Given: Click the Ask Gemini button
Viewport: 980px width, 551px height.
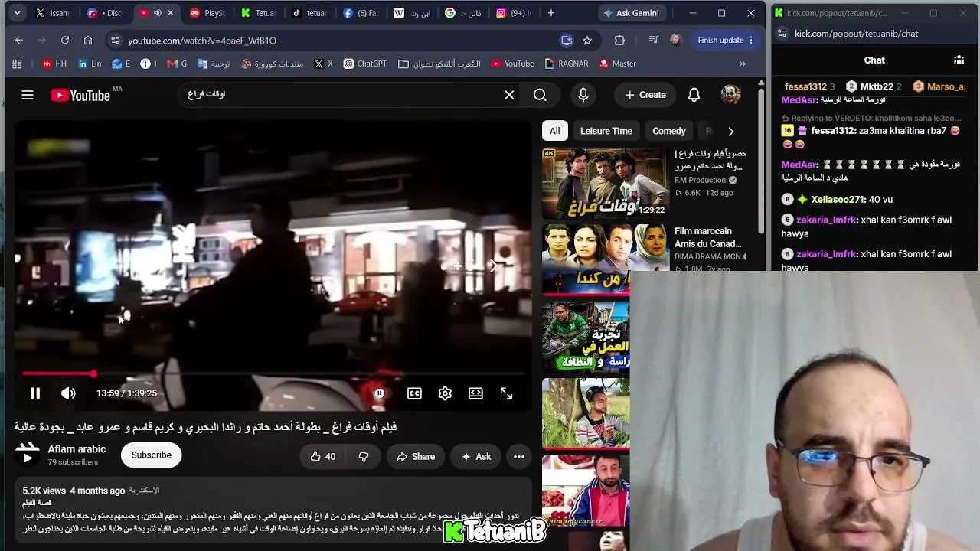Looking at the screenshot, I should coord(632,13).
